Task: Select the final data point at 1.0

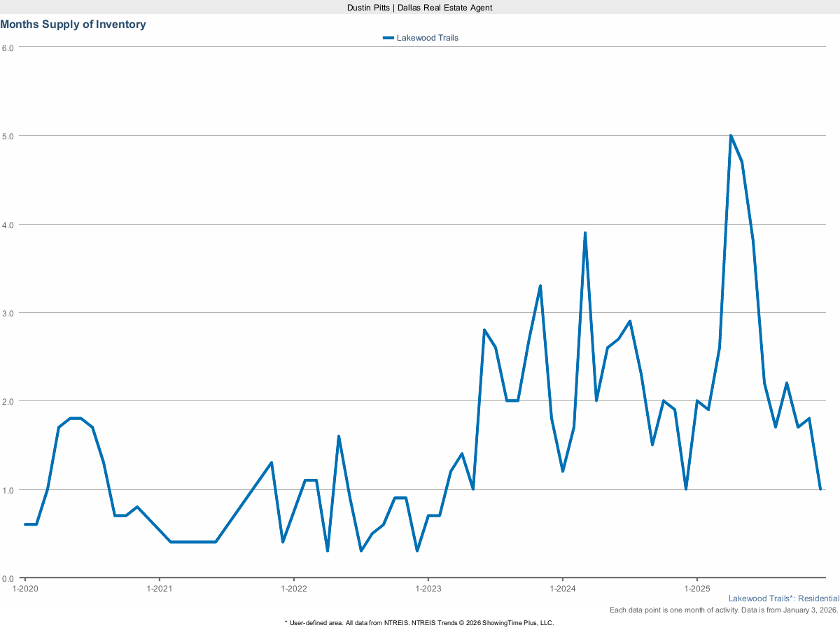Action: [x=820, y=489]
